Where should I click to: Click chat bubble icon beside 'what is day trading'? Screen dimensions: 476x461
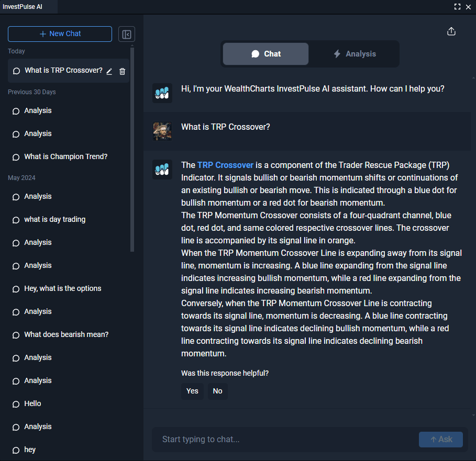(16, 220)
